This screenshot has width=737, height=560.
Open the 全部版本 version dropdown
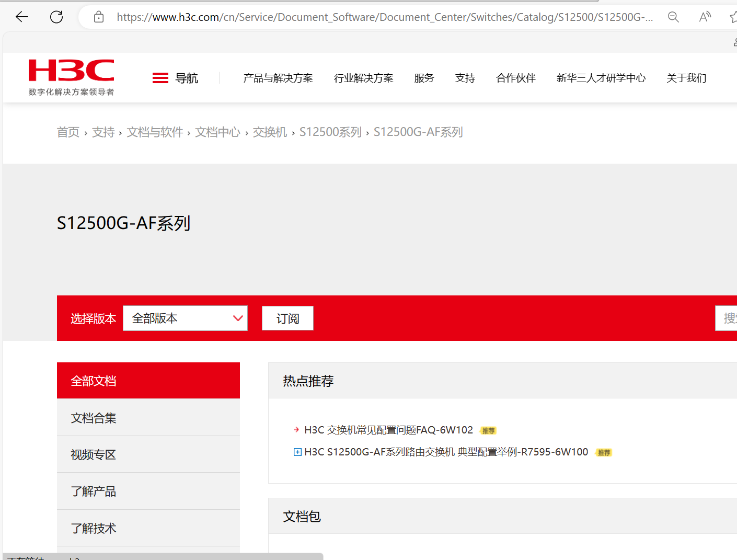(x=185, y=318)
